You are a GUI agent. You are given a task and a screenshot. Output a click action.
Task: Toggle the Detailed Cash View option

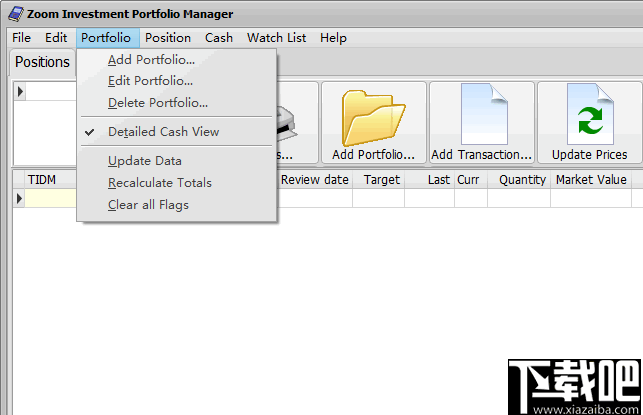point(163,132)
